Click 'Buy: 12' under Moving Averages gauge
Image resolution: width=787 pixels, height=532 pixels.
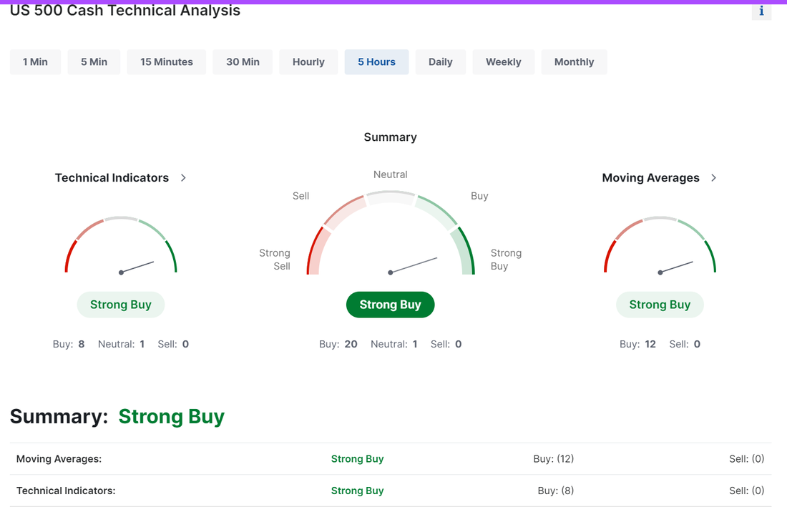tap(637, 344)
